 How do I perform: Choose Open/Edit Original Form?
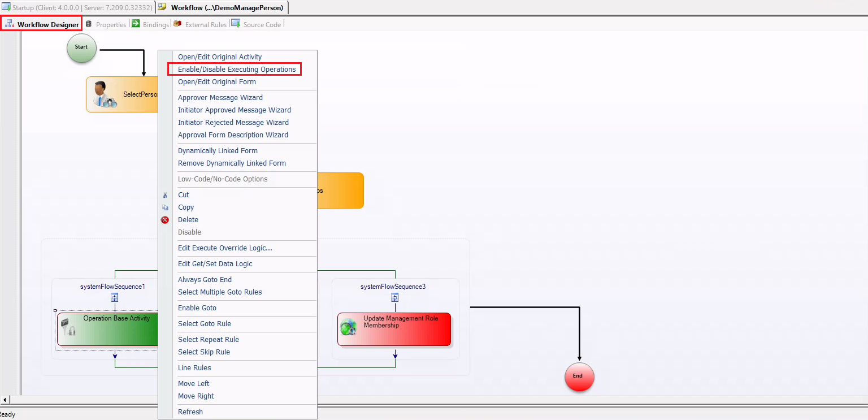[217, 82]
